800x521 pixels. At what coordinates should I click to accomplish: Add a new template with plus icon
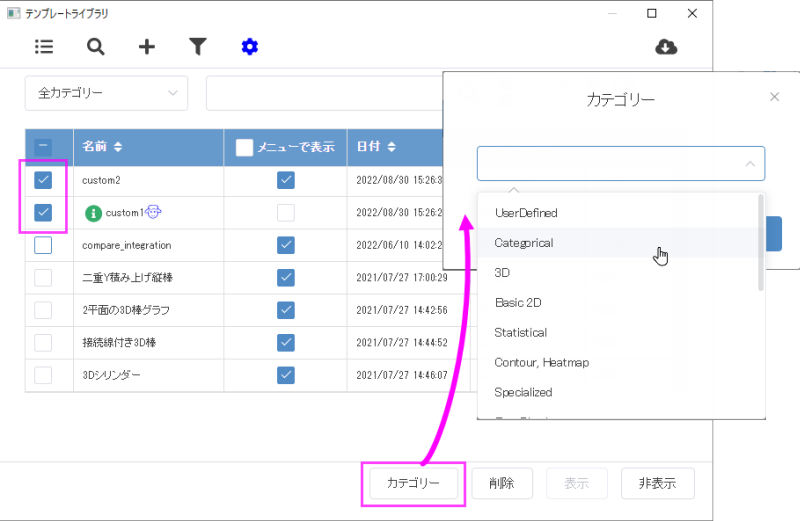click(x=146, y=47)
